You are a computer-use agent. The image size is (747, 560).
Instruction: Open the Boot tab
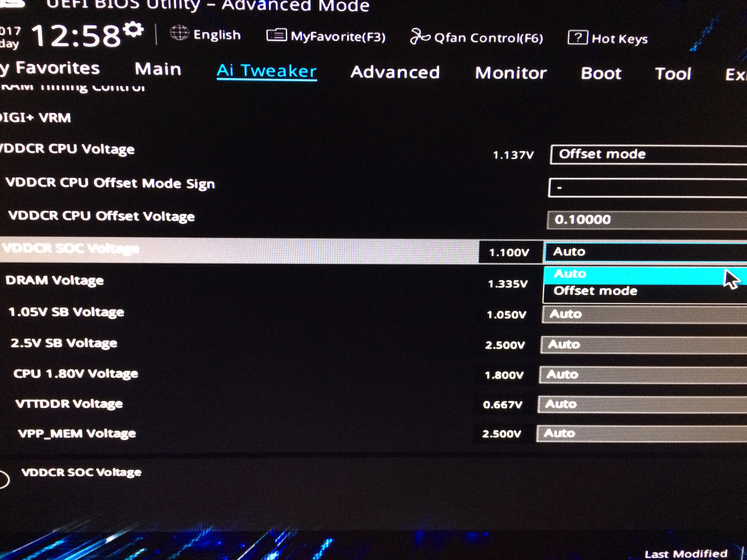coord(601,74)
